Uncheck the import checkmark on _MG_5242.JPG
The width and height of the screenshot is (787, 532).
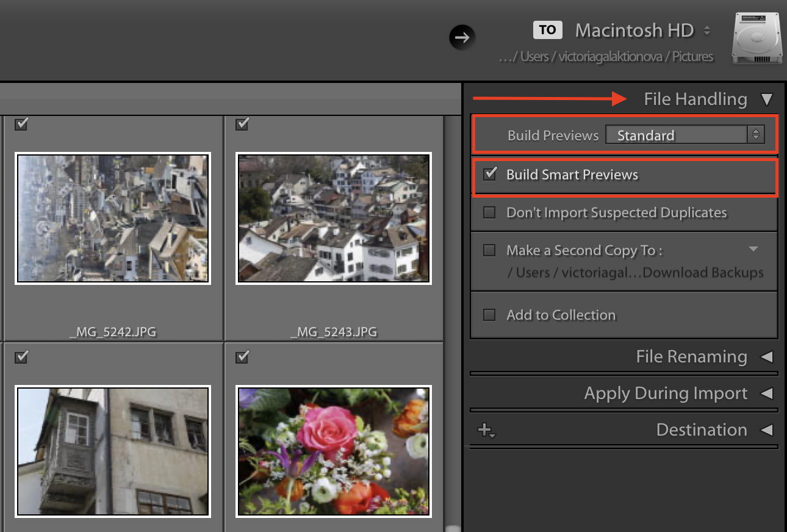21,124
